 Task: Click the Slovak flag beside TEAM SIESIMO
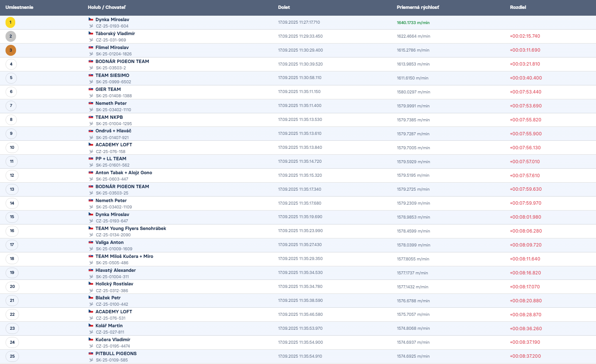[x=91, y=75]
